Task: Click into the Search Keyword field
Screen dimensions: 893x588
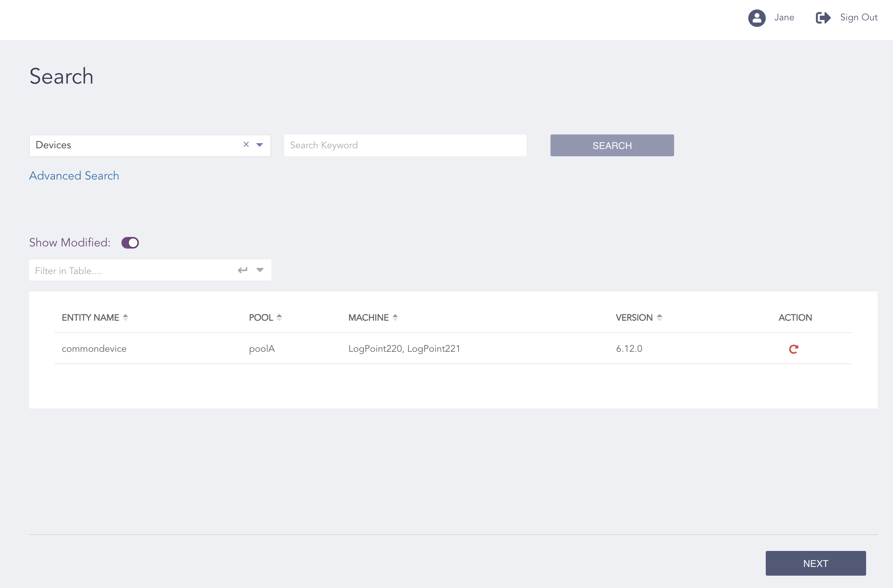Action: [x=405, y=145]
